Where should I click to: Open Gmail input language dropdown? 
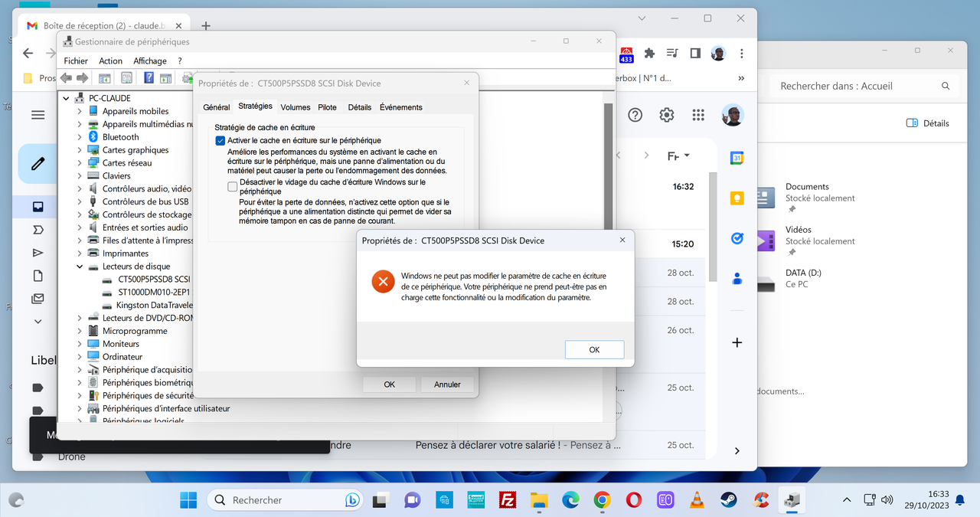pos(678,155)
